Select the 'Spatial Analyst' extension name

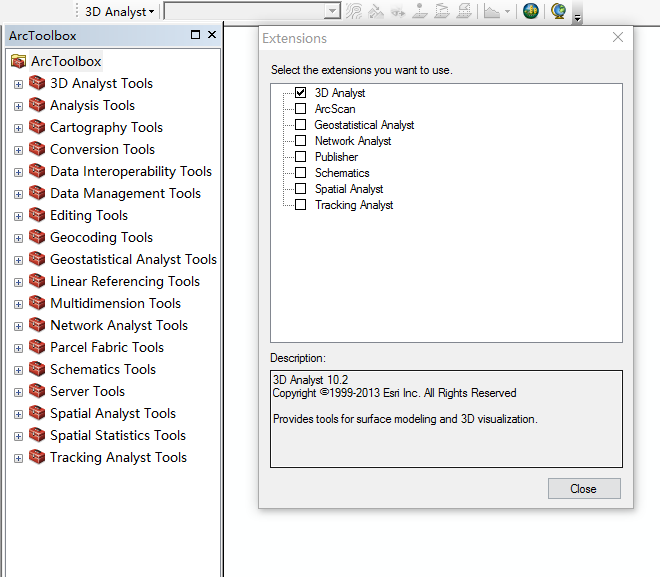click(349, 189)
